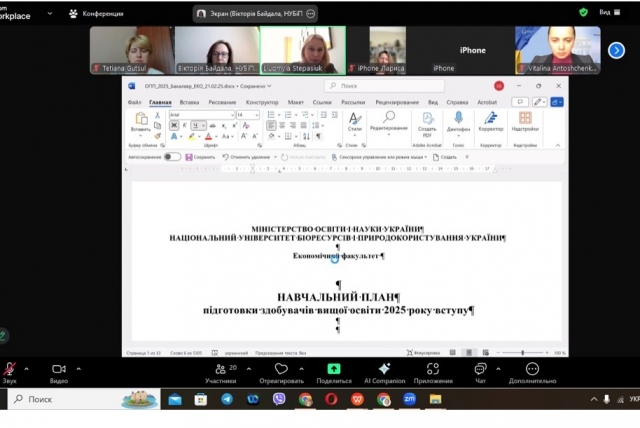Screen dimensions: 640x428
Task: Clear all formatting icon
Action: (246, 125)
